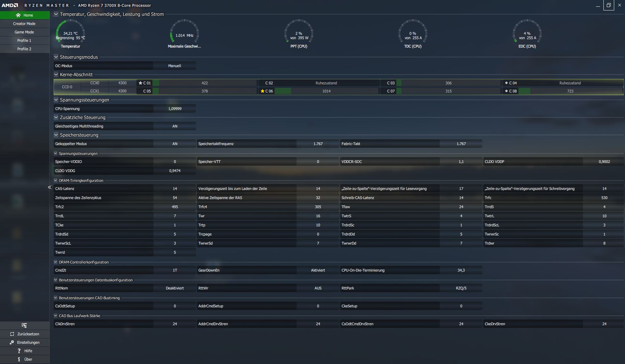Toggle GearDownEn Aktiviert setting
Image resolution: width=625 pixels, height=364 pixels.
click(x=318, y=270)
